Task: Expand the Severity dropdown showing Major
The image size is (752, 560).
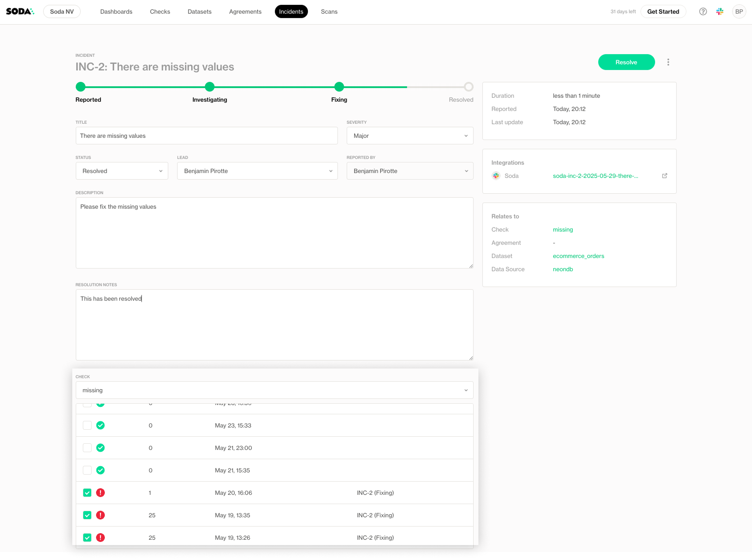Action: pos(410,136)
